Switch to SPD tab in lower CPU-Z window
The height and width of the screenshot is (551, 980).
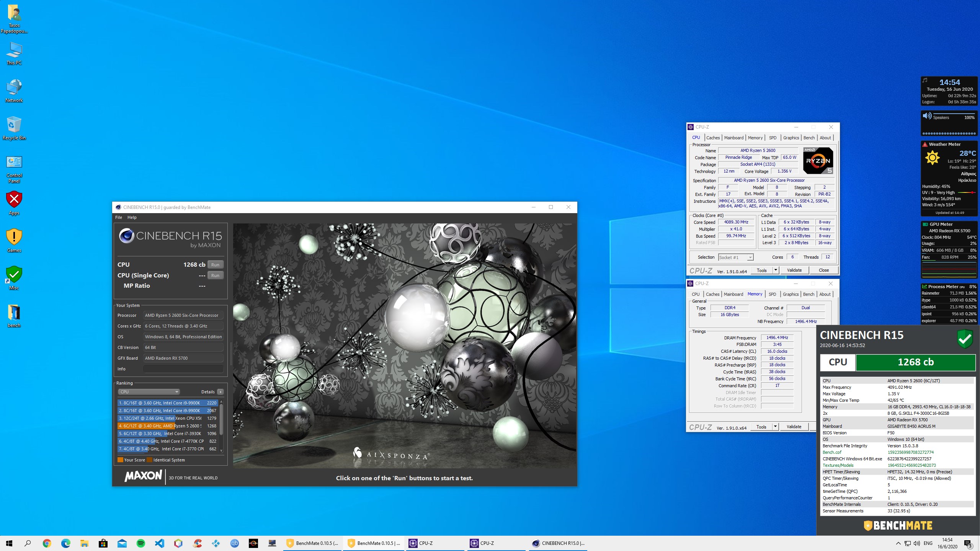tap(773, 294)
